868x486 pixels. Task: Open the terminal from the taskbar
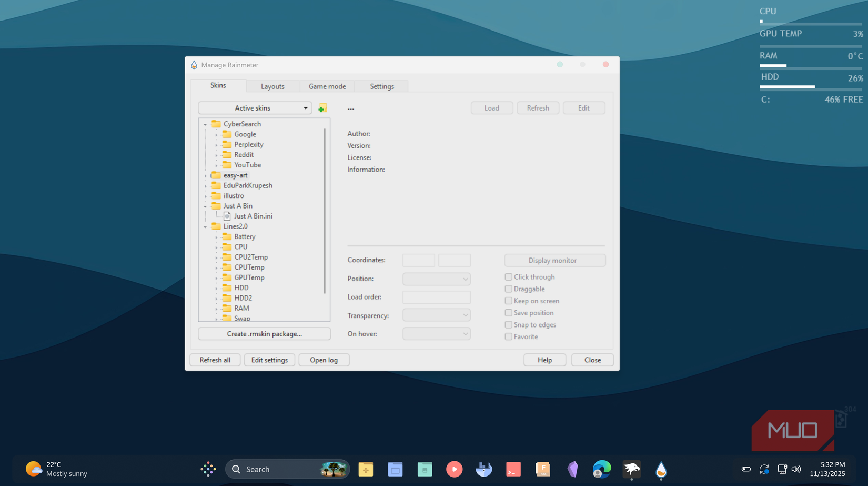pyautogui.click(x=513, y=469)
